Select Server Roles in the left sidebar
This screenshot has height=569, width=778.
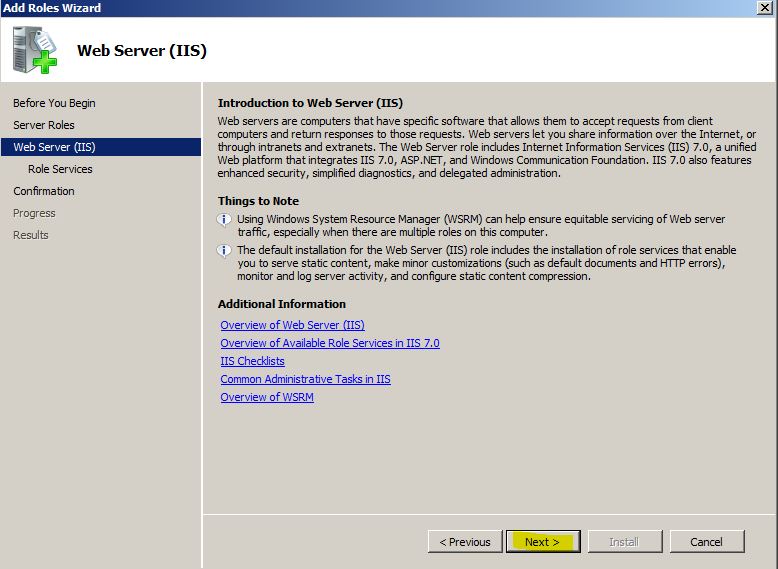point(44,125)
